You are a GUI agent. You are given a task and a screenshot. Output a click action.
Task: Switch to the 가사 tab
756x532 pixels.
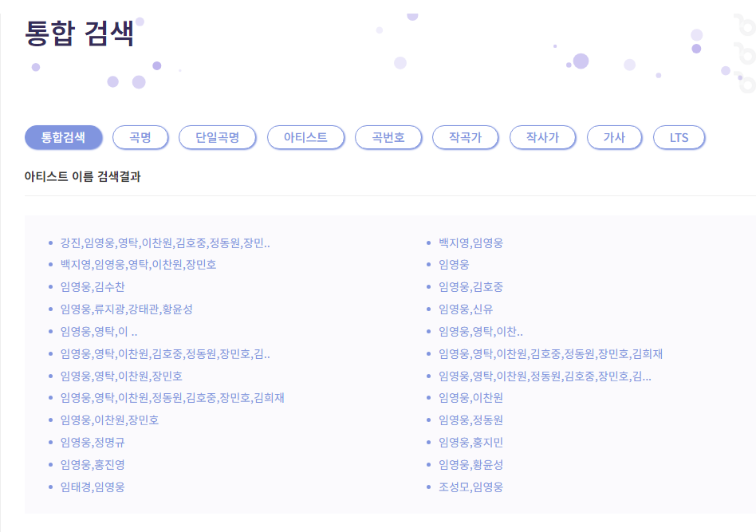[x=615, y=137]
